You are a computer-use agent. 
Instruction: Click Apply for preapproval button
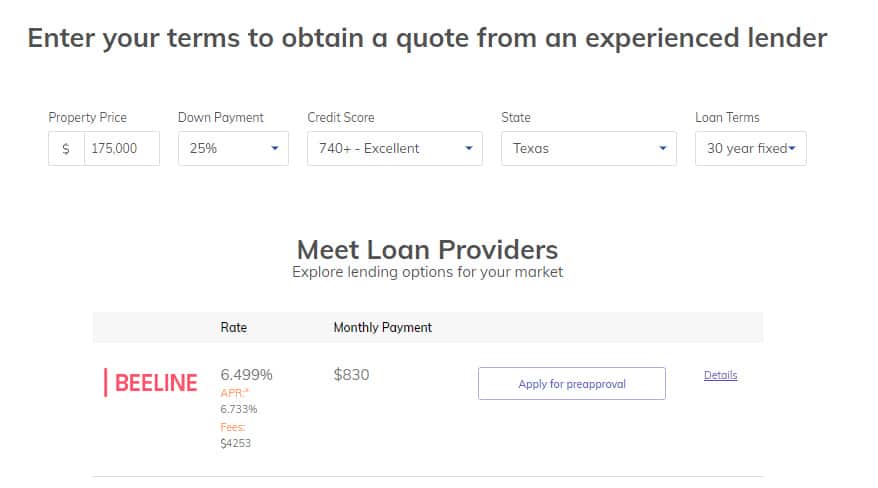coord(572,383)
